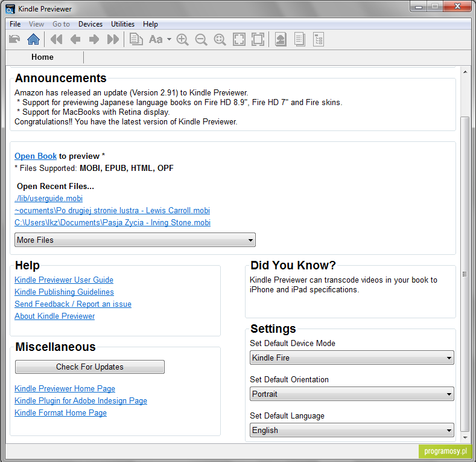
Task: Open Kindle Plugin for Adobe Indesign Page
Action: (x=81, y=401)
